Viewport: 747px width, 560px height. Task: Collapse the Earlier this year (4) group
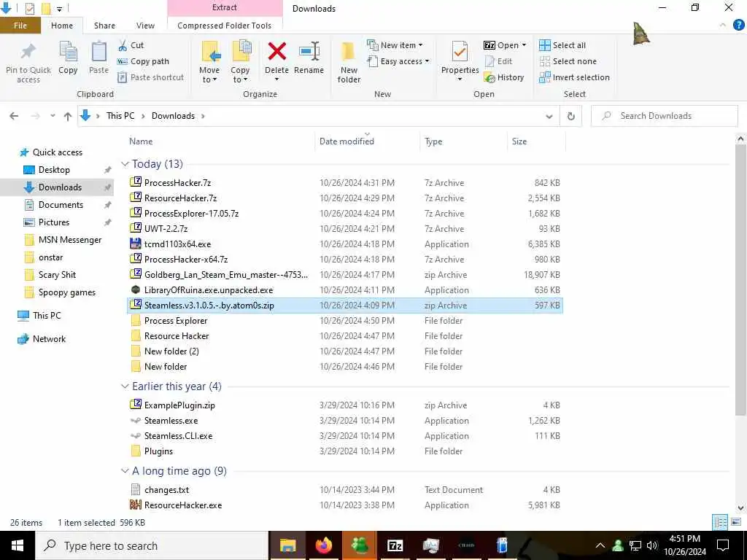[x=125, y=386]
